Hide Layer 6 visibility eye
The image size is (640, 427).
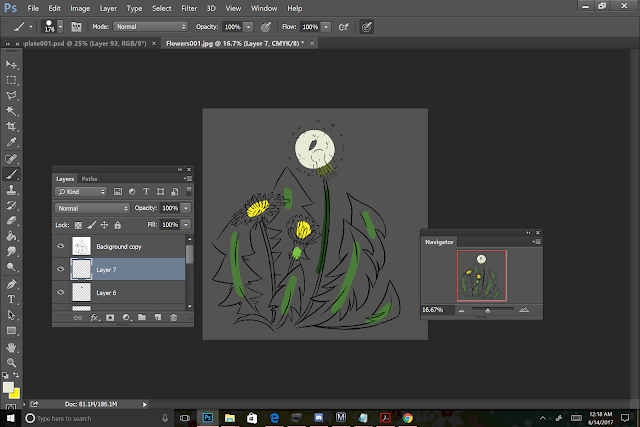[x=61, y=292]
